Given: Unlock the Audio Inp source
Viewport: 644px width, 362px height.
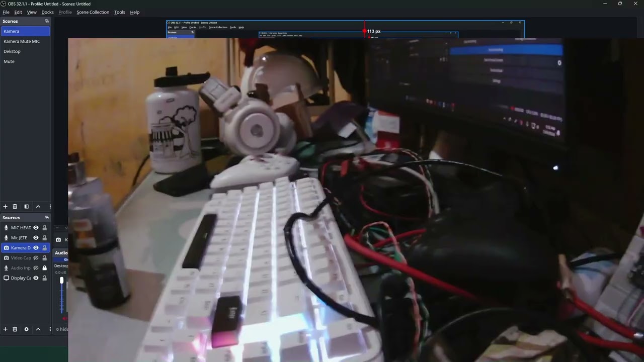Looking at the screenshot, I should (x=44, y=268).
